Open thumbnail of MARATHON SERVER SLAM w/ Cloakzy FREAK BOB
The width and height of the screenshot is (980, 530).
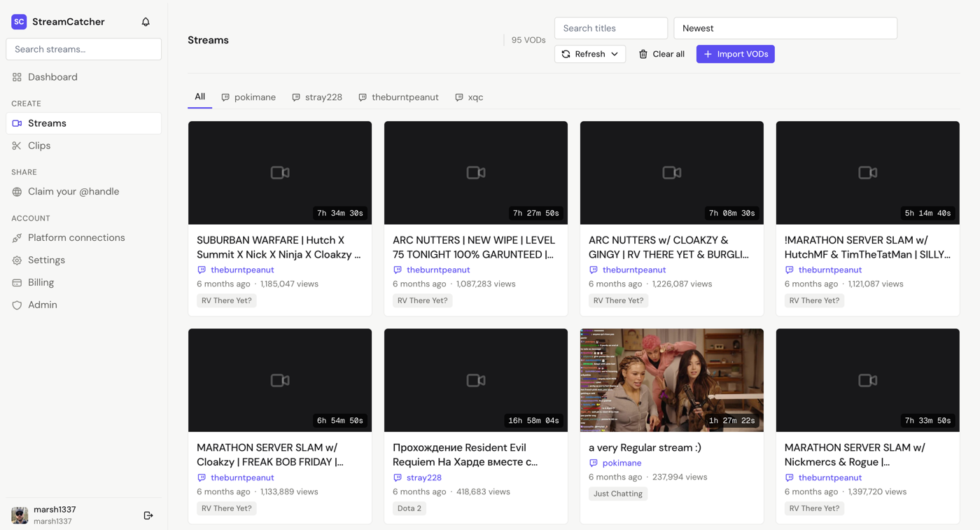tap(280, 380)
